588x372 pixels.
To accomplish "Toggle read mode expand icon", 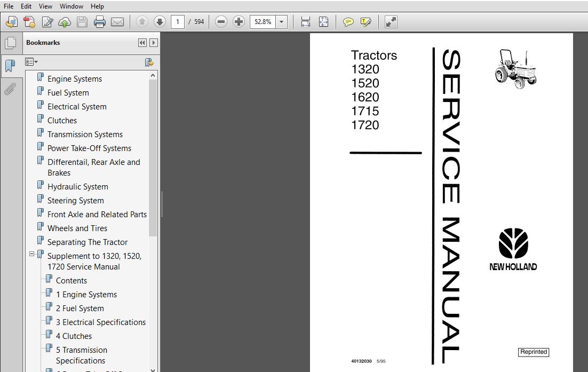I will tap(391, 22).
